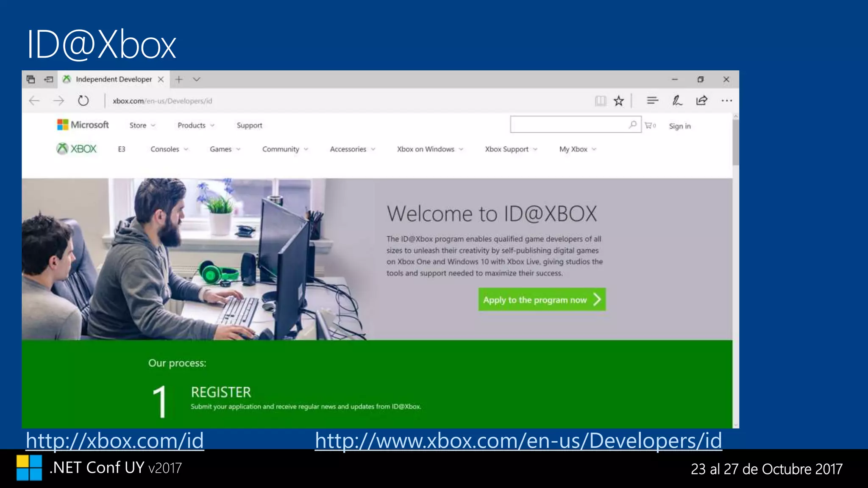Open the Support link
Viewport: 868px width, 488px height.
249,125
